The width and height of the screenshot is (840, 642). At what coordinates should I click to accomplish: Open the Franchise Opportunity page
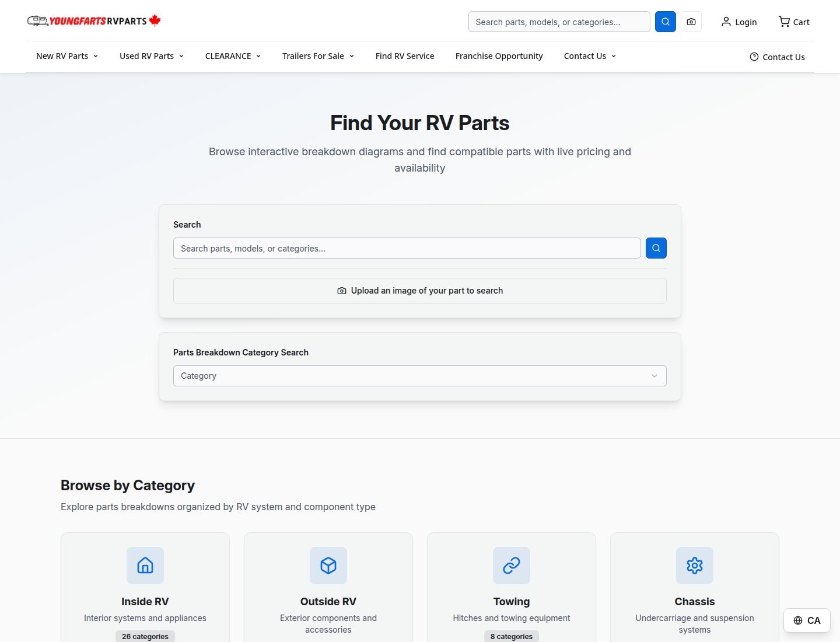coord(499,56)
